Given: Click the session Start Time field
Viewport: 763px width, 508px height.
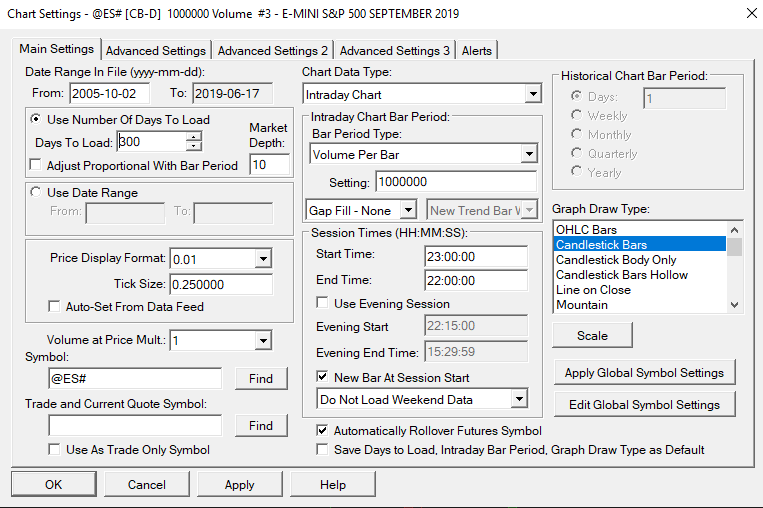Looking at the screenshot, I should (476, 256).
